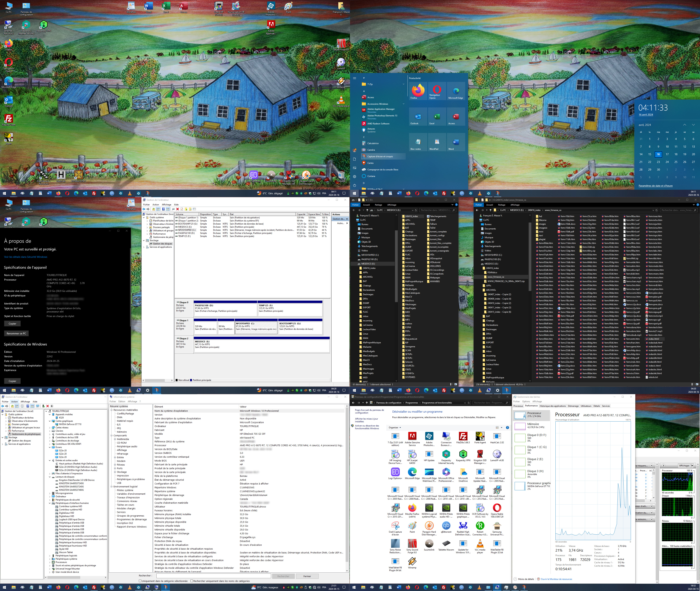Open the Édition menu in Informations système
This screenshot has height=591, width=700.
(122, 401)
